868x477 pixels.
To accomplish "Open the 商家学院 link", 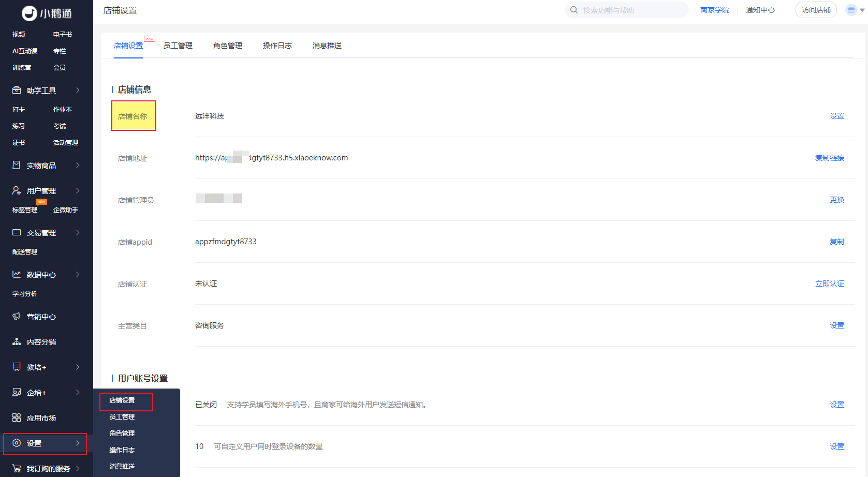I will (x=715, y=10).
